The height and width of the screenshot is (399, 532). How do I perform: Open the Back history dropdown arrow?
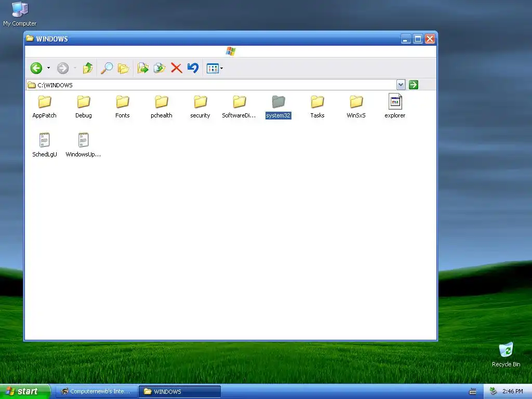48,68
